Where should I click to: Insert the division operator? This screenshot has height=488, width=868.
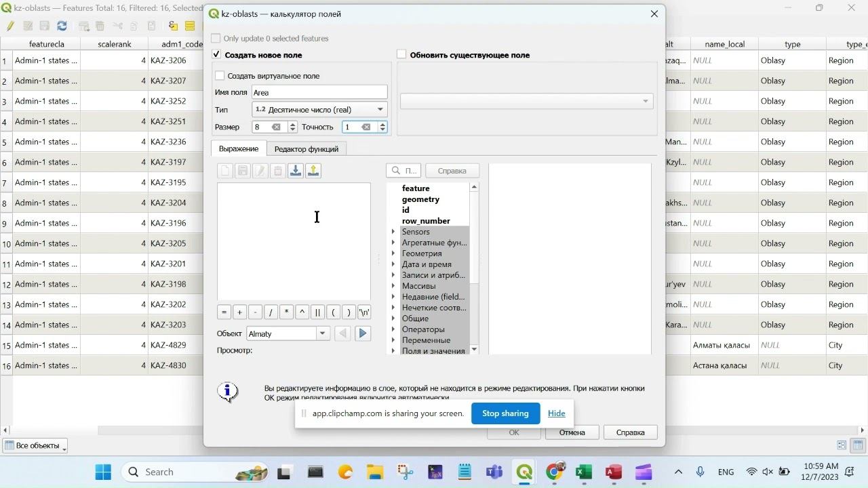pos(271,312)
